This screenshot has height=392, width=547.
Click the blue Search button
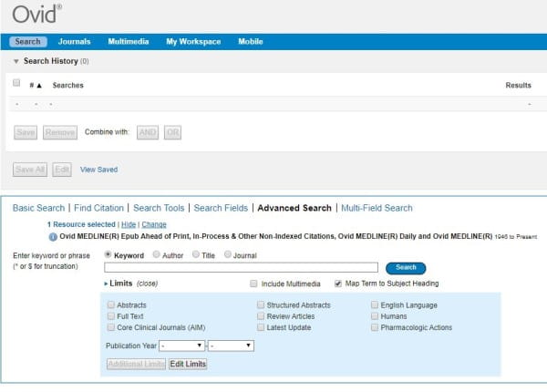[406, 268]
